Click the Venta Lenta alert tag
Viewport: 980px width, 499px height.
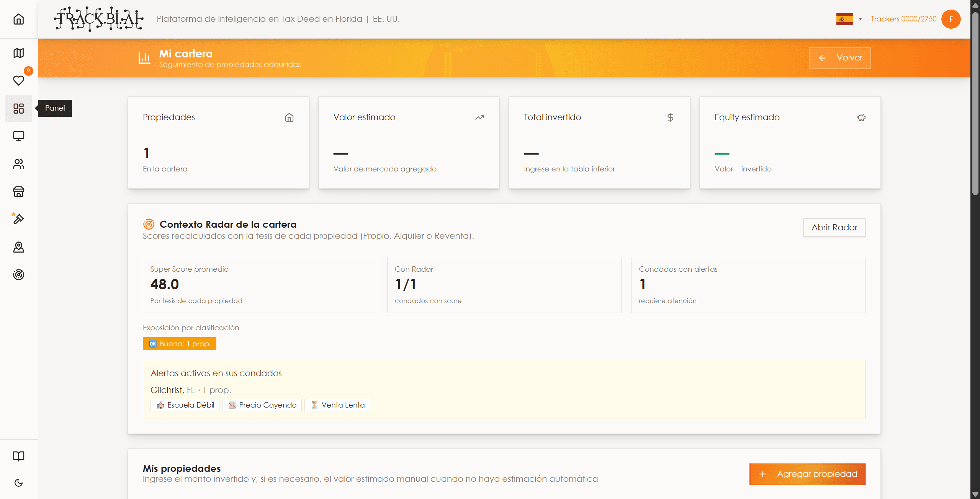click(337, 405)
